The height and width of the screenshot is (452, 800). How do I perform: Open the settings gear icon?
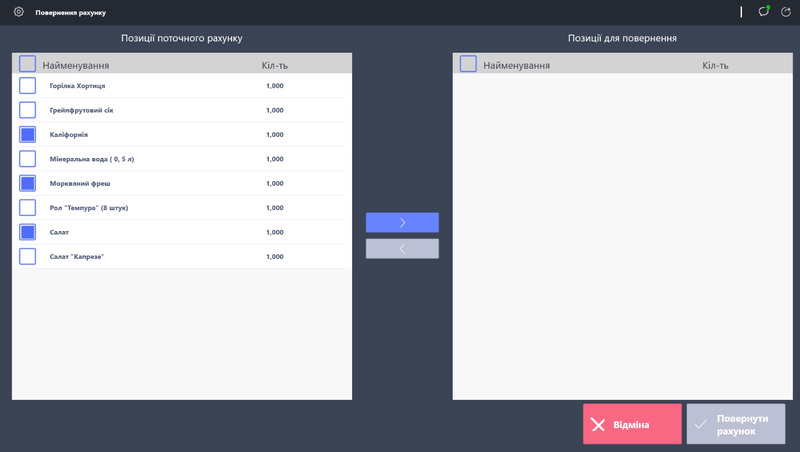tap(18, 12)
